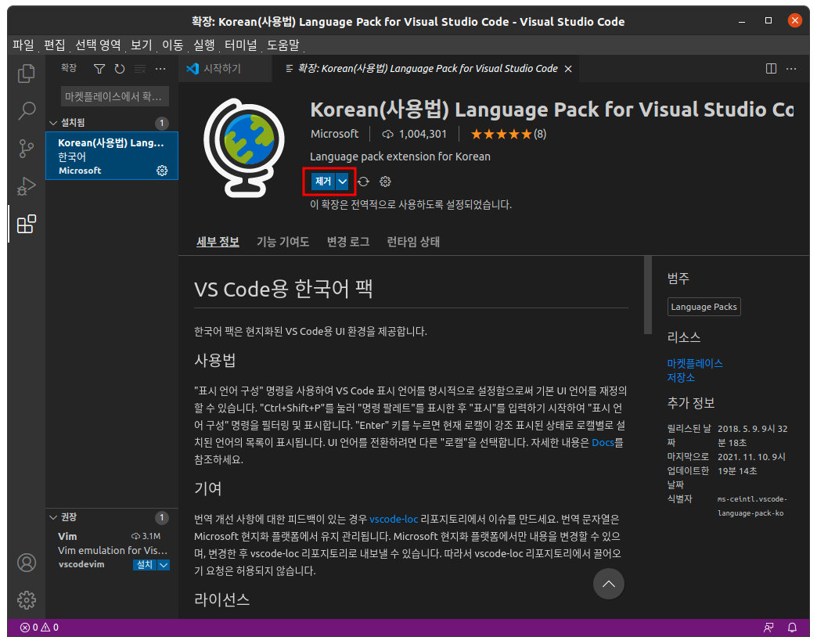This screenshot has height=644, width=817.
Task: Close the Korean Language Pack tab
Action: [x=568, y=69]
